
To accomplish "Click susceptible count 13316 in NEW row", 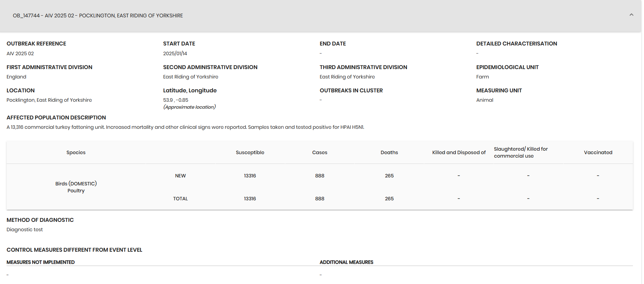I will point(250,176).
